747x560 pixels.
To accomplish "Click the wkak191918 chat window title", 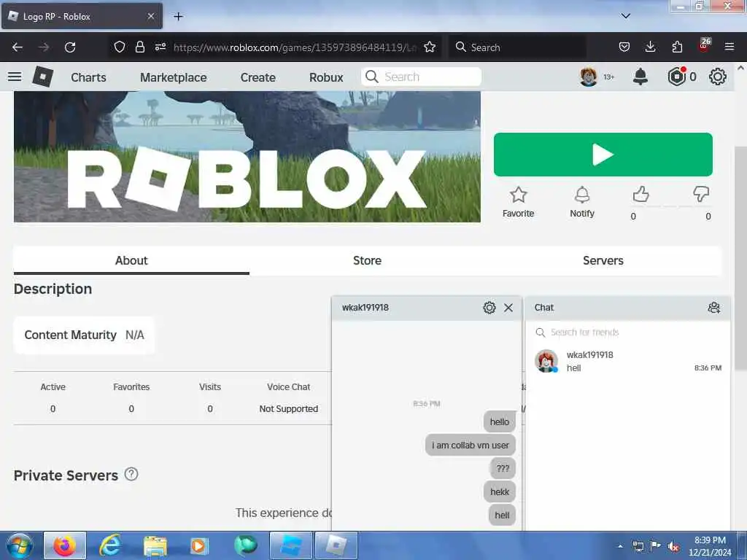I will click(365, 308).
